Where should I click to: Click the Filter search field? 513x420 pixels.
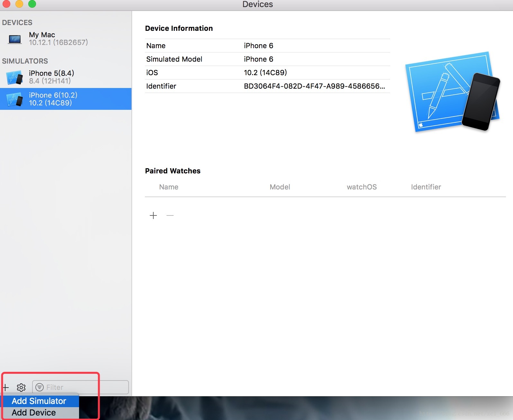pyautogui.click(x=81, y=387)
